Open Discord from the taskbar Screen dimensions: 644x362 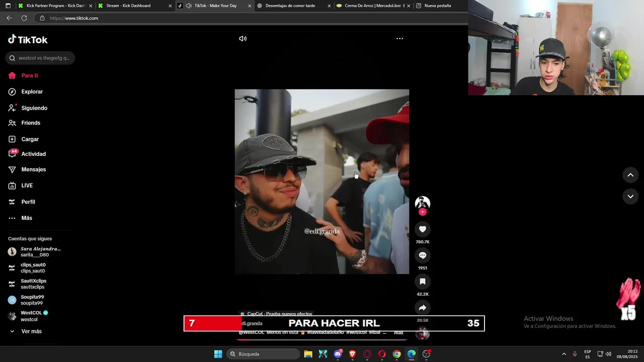pos(338,354)
